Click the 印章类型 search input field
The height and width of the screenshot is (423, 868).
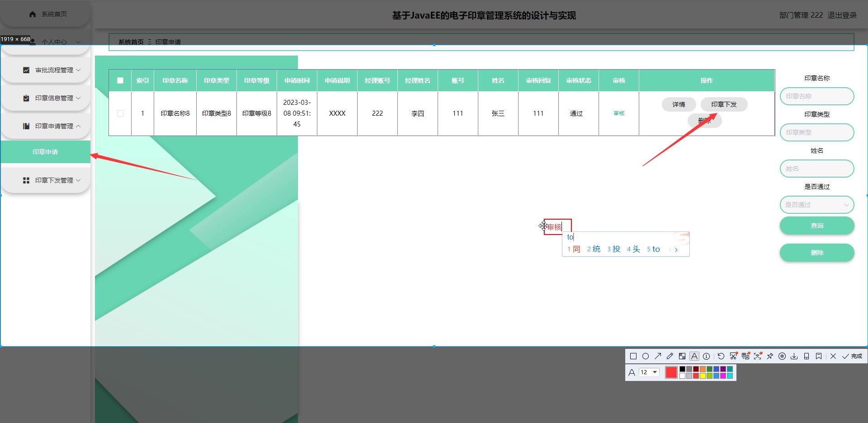[x=817, y=132]
